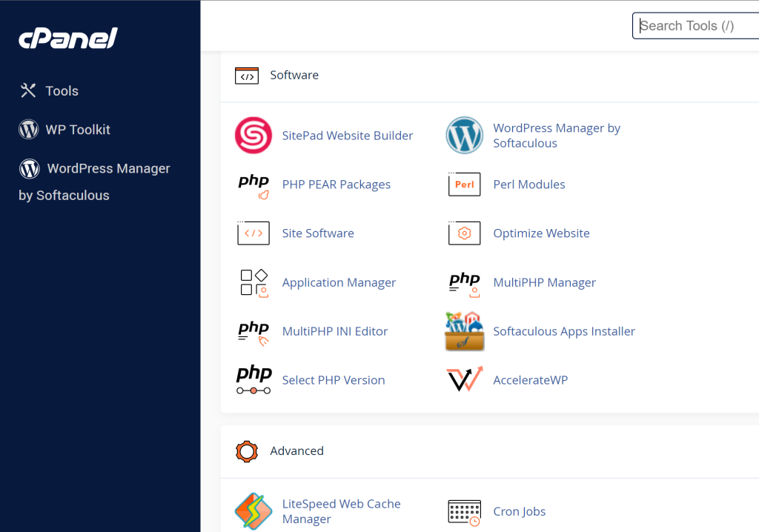759x532 pixels.
Task: Collapse the Software section header
Action: coord(490,76)
